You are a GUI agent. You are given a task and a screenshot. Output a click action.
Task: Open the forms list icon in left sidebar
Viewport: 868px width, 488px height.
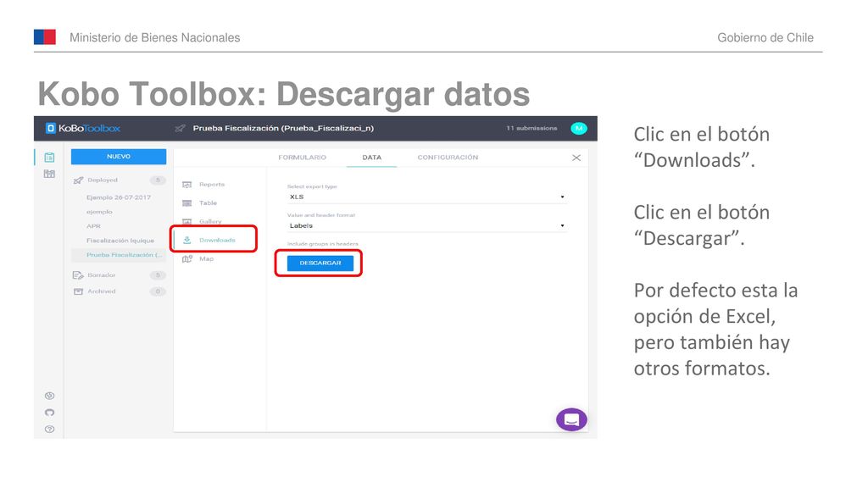(49, 158)
